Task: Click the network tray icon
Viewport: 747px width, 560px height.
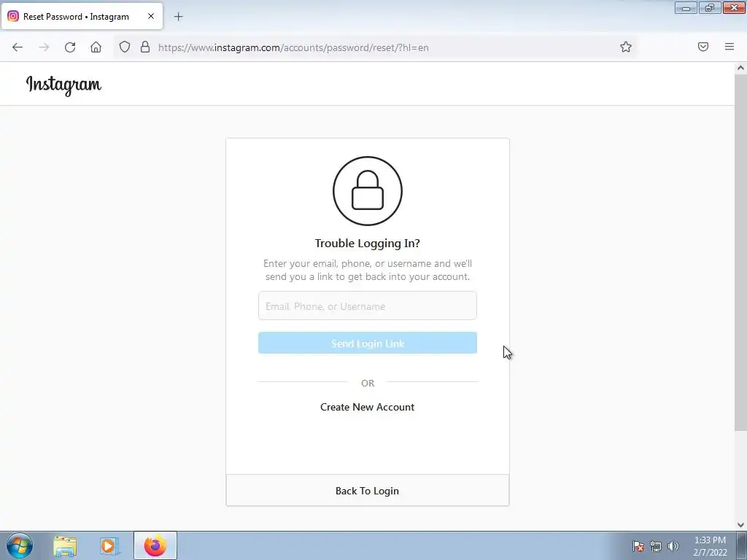Action: [656, 546]
